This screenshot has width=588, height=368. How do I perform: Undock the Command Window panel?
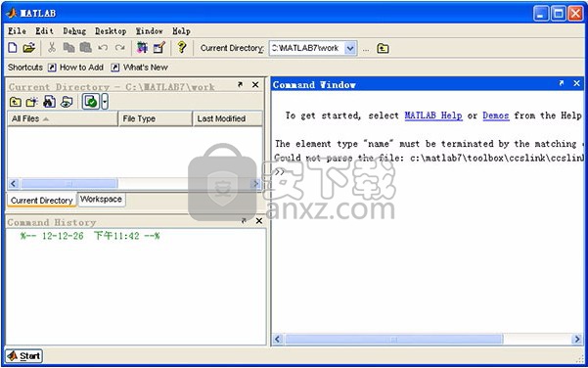click(562, 83)
